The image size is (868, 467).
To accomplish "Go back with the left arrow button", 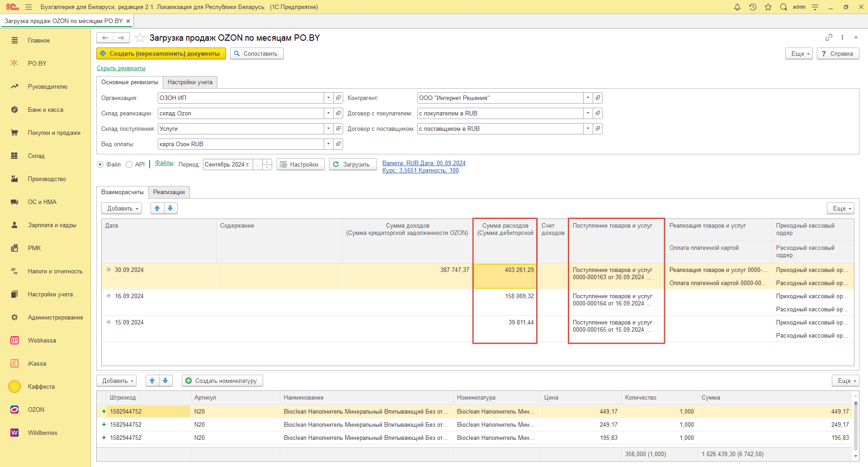I will [x=105, y=38].
